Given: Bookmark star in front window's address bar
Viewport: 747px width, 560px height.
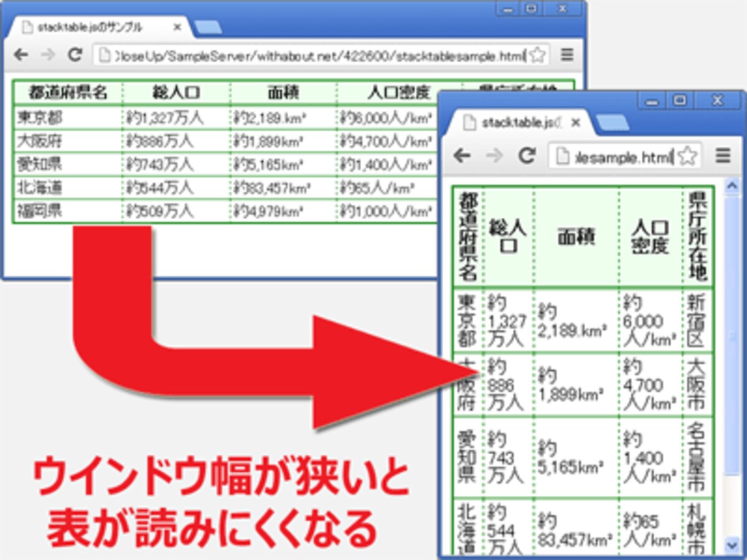Looking at the screenshot, I should point(687,156).
